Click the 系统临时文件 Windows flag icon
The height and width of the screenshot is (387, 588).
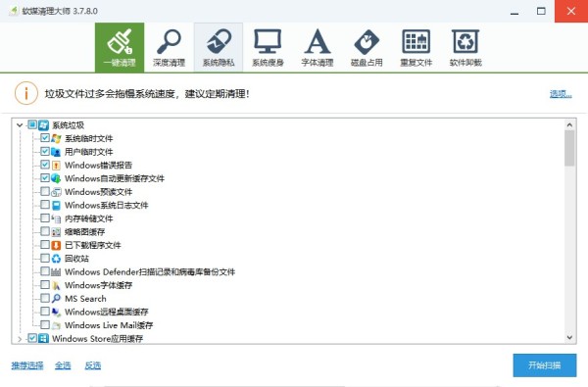[56, 138]
